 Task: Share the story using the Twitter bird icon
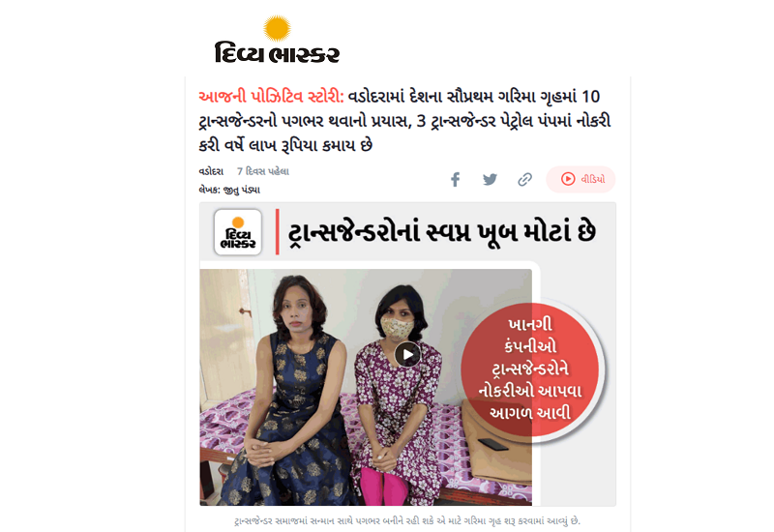[490, 179]
